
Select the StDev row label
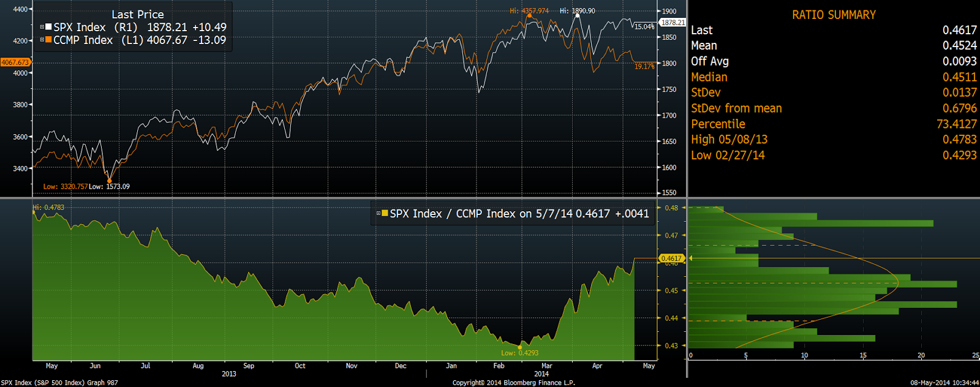coord(706,92)
